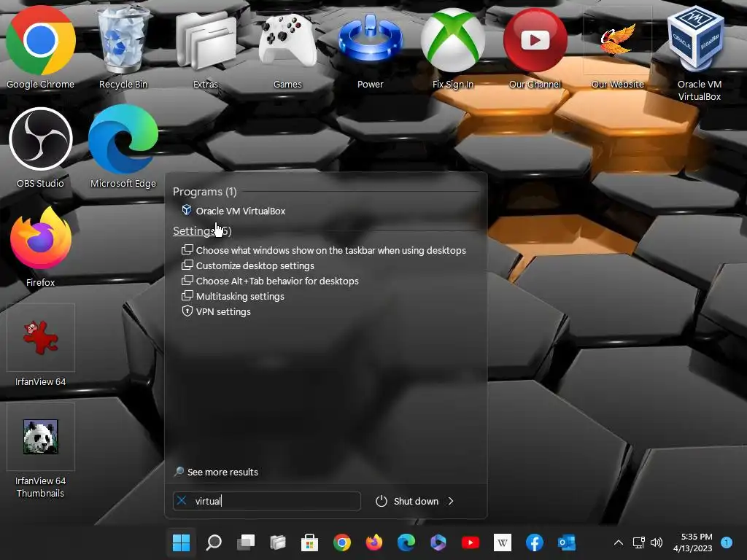
Task: Click the search box containing virtual
Action: (267, 501)
